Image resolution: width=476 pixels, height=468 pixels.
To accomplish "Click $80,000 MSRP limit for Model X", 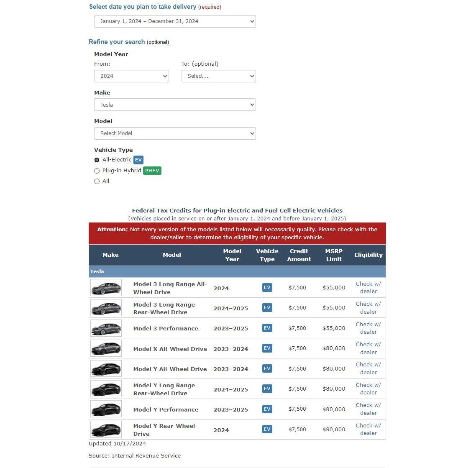I will 334,348.
